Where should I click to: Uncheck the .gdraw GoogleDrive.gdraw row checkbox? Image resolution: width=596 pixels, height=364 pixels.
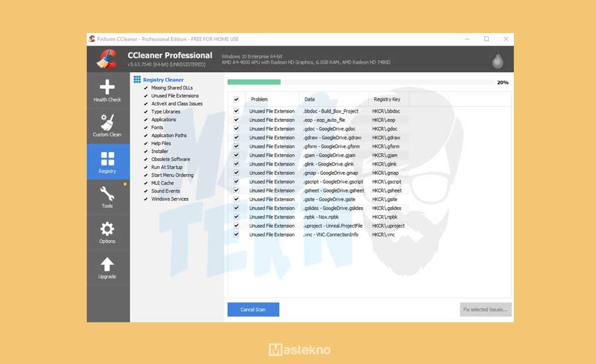coord(236,137)
